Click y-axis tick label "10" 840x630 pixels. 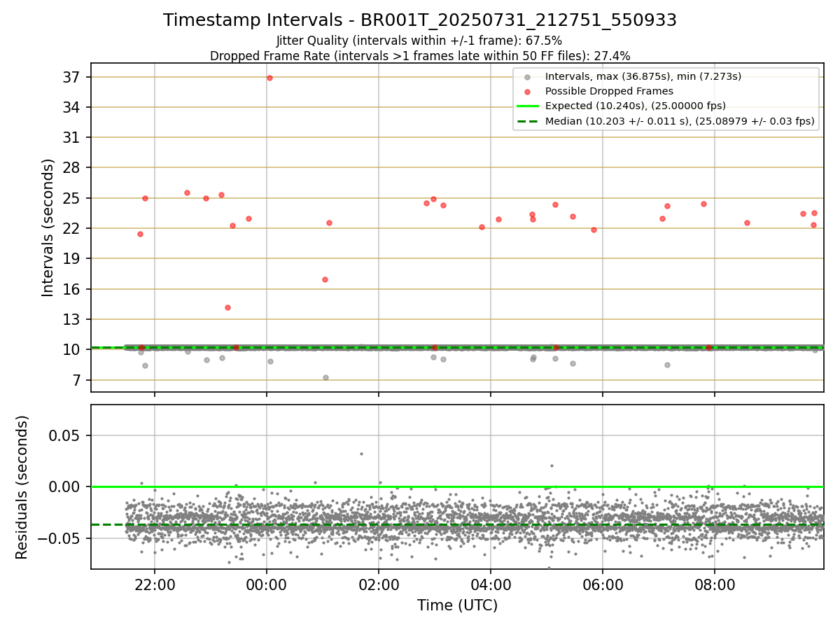click(72, 349)
